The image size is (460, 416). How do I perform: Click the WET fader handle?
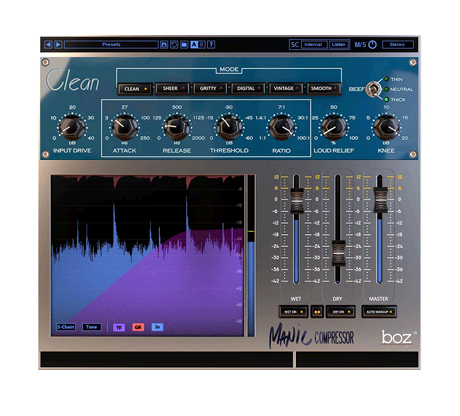click(297, 200)
